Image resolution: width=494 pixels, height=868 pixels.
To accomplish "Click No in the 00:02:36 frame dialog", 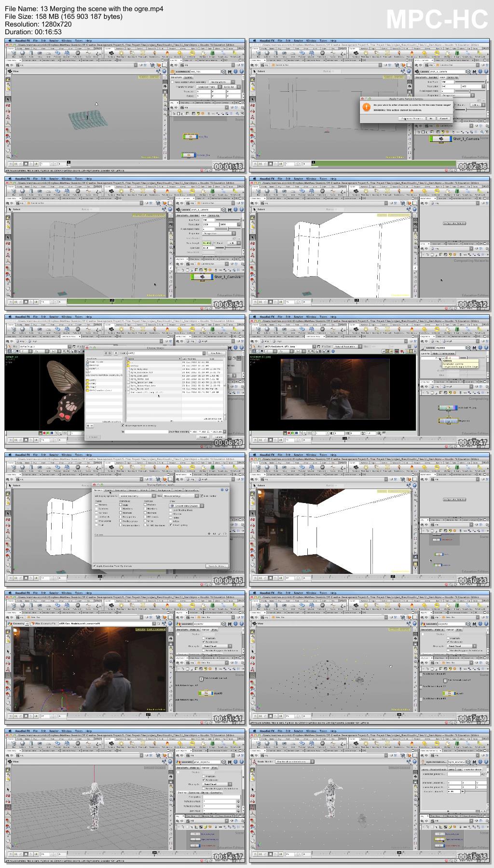I will [431, 118].
